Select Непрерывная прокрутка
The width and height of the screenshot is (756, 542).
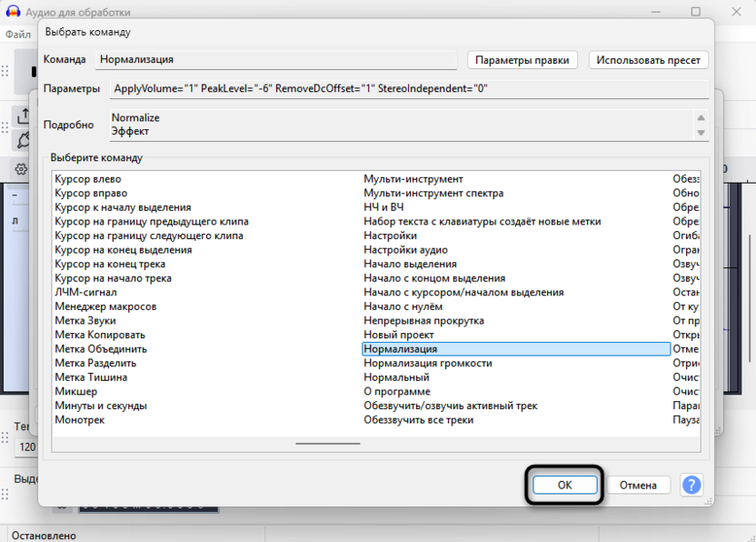423,320
